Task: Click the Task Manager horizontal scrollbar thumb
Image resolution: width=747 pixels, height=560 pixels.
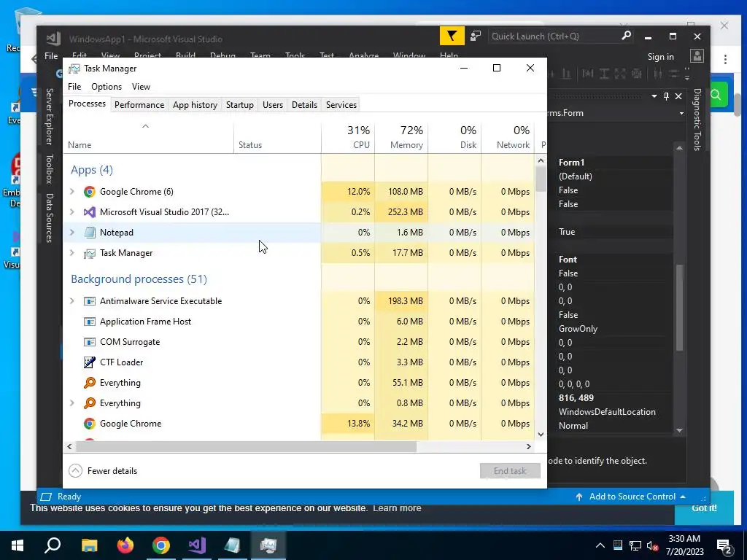Action: pyautogui.click(x=246, y=447)
